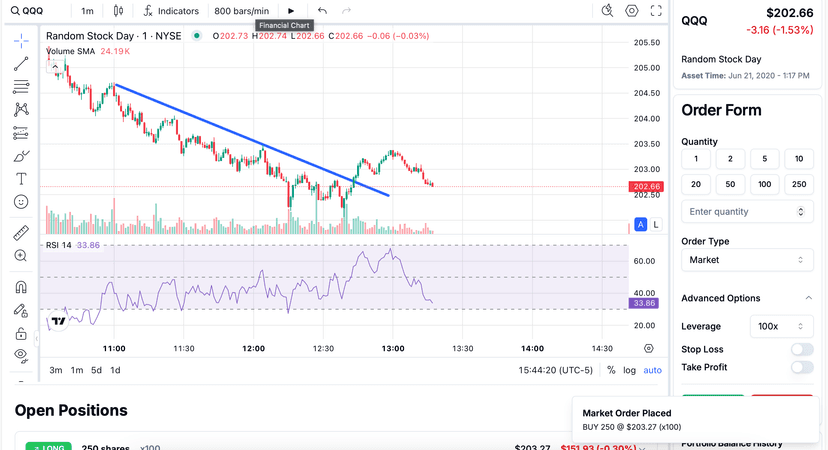Viewport: 828px width, 450px height.
Task: Toggle the magnet snap mode
Action: pos(21,287)
